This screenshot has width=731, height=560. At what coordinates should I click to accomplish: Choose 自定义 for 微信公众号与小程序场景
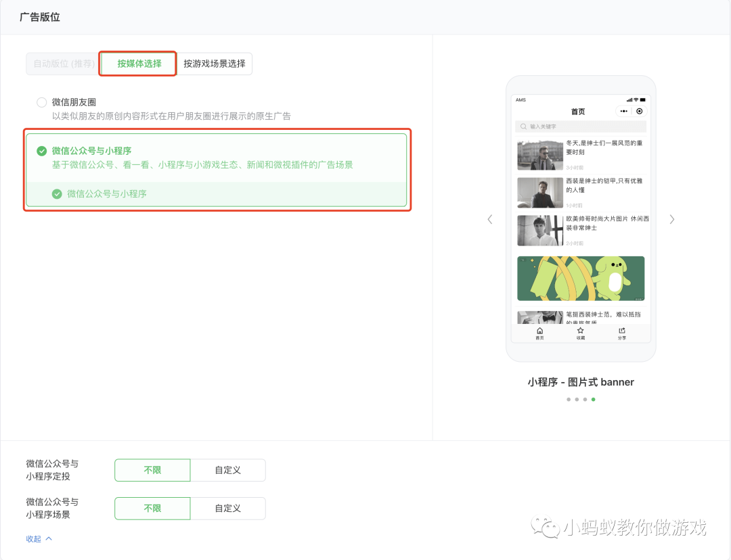[x=228, y=509]
